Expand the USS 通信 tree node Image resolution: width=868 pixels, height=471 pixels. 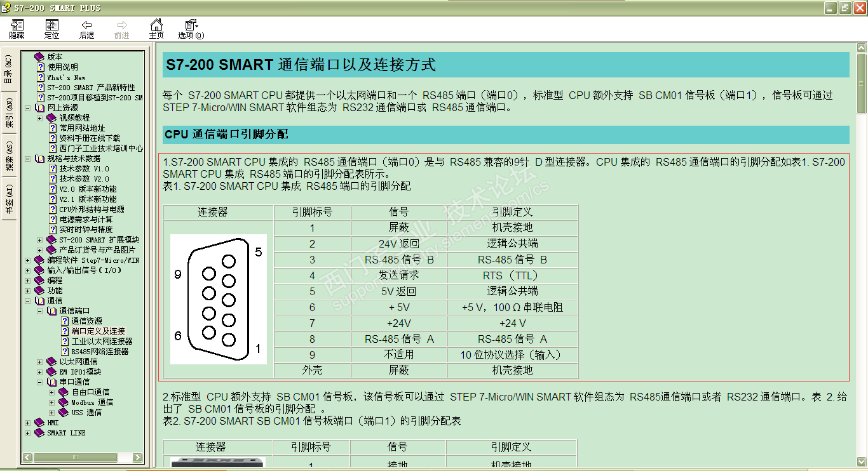point(52,413)
